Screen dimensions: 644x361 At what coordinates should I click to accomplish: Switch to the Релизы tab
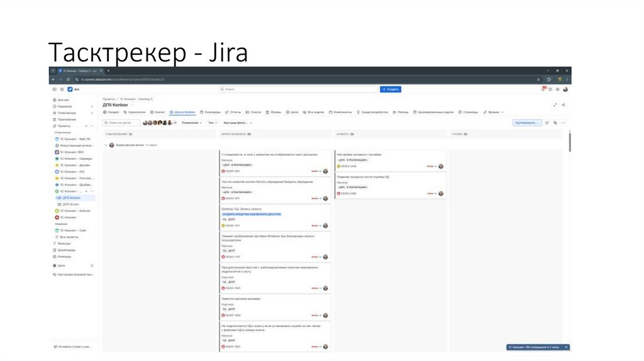pyautogui.click(x=401, y=112)
